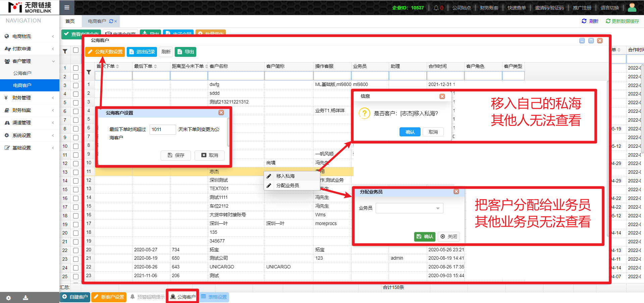
Task: Open 公海客户 in the sidebar
Action: [x=30, y=73]
